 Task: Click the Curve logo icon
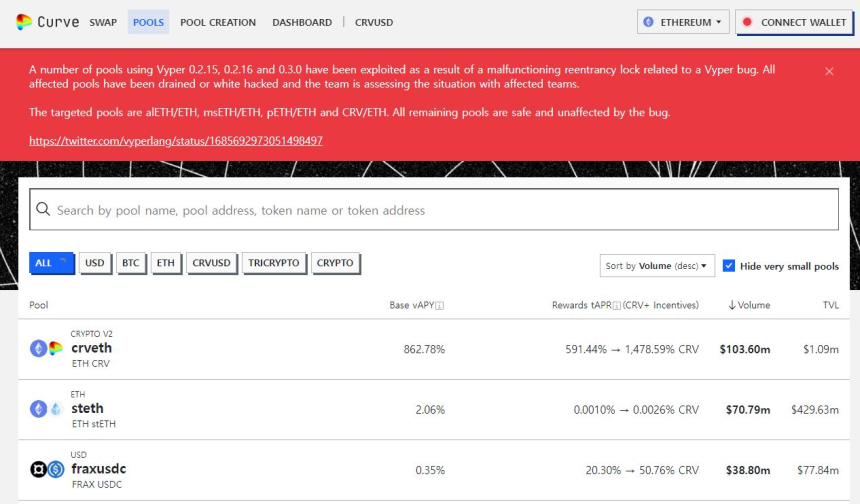[x=24, y=22]
